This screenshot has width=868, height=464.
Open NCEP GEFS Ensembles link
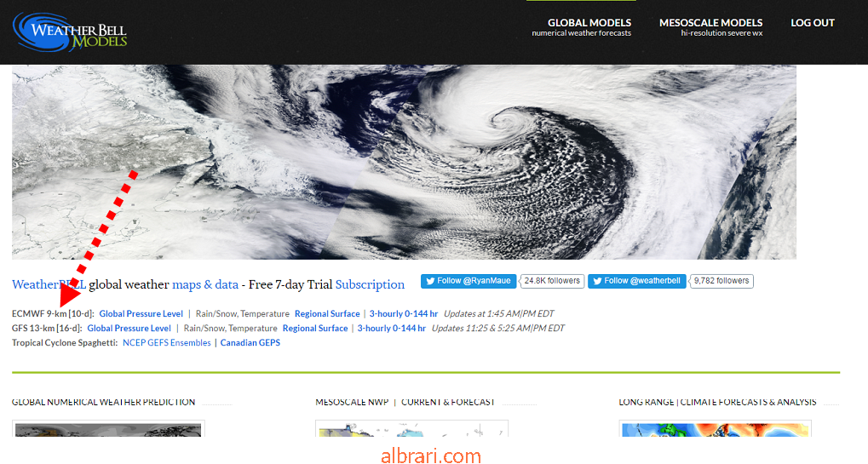coord(167,342)
